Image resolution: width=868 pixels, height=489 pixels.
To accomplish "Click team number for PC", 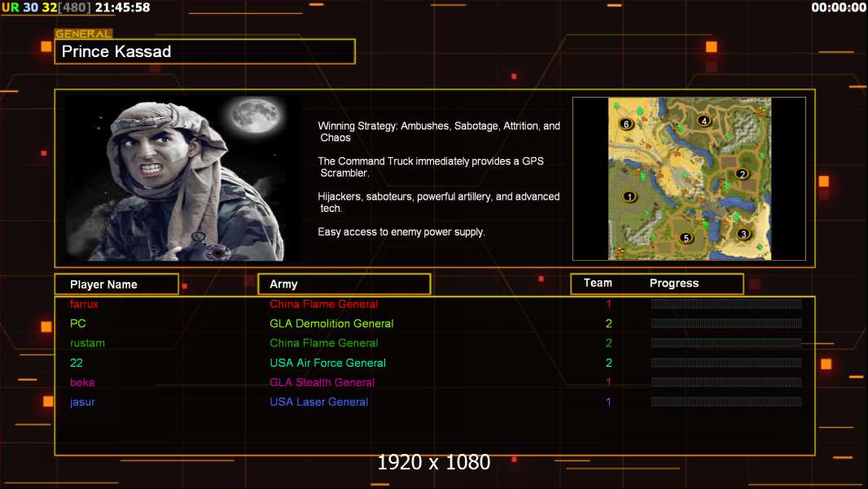I will 608,324.
